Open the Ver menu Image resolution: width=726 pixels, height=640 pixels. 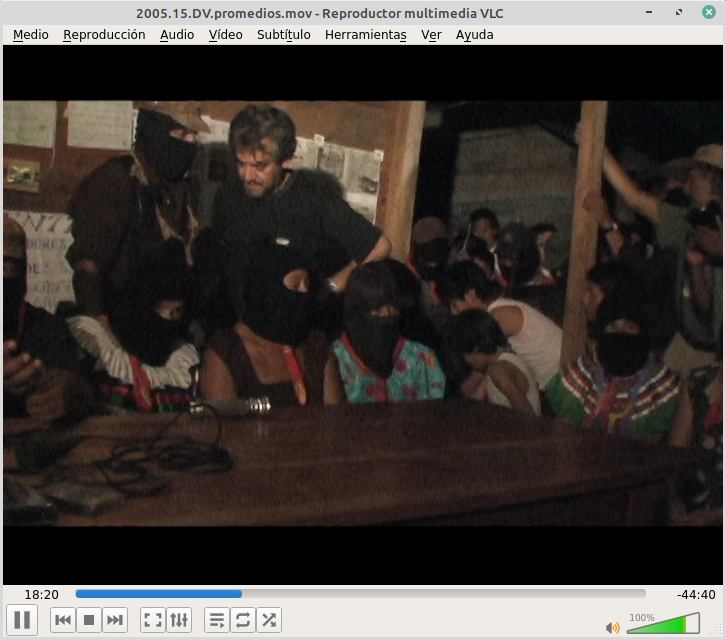tap(431, 35)
